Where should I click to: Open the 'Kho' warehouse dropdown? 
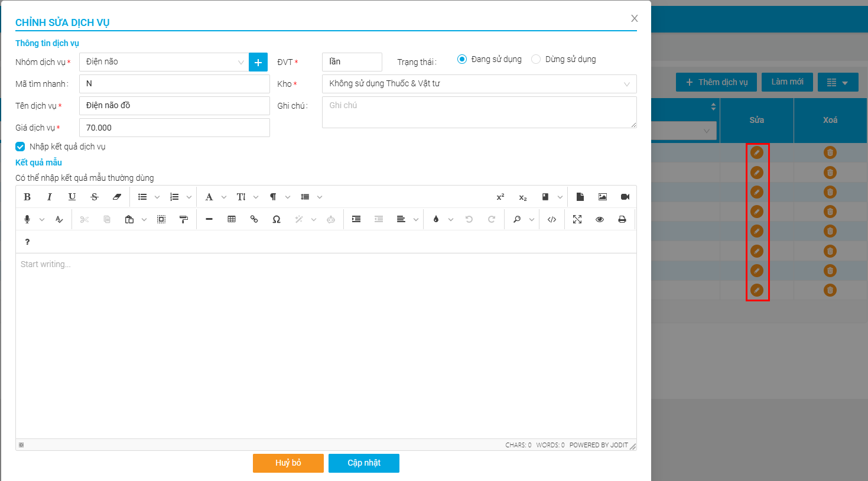(x=479, y=84)
